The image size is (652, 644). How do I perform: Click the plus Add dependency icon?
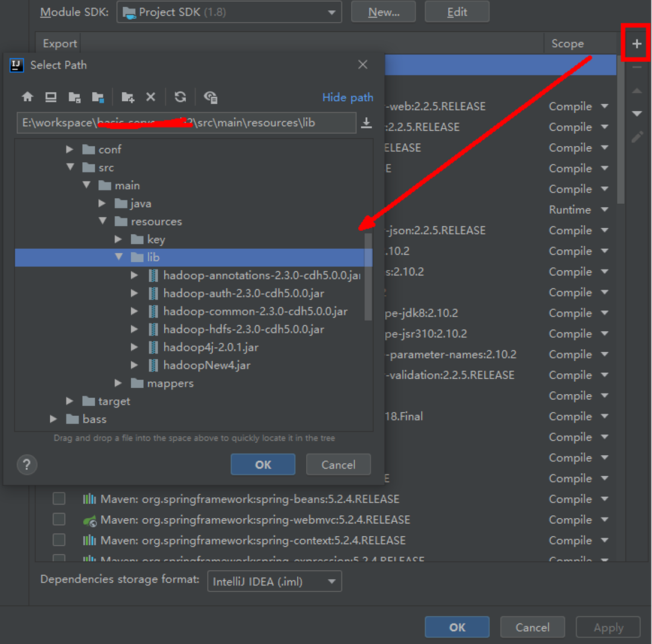636,44
